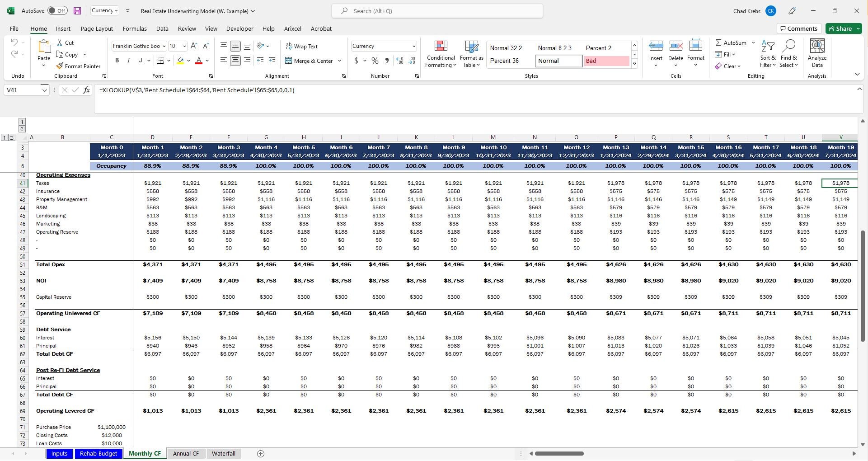Viewport: 868px width, 461px height.
Task: Expand the formula bar
Action: point(859,89)
